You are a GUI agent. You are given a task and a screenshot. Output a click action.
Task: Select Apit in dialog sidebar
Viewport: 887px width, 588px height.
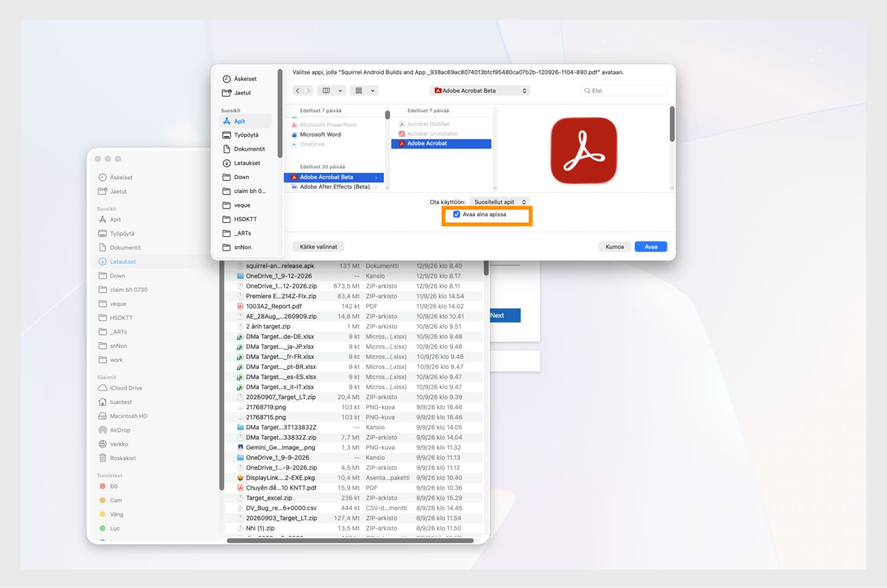pos(245,121)
